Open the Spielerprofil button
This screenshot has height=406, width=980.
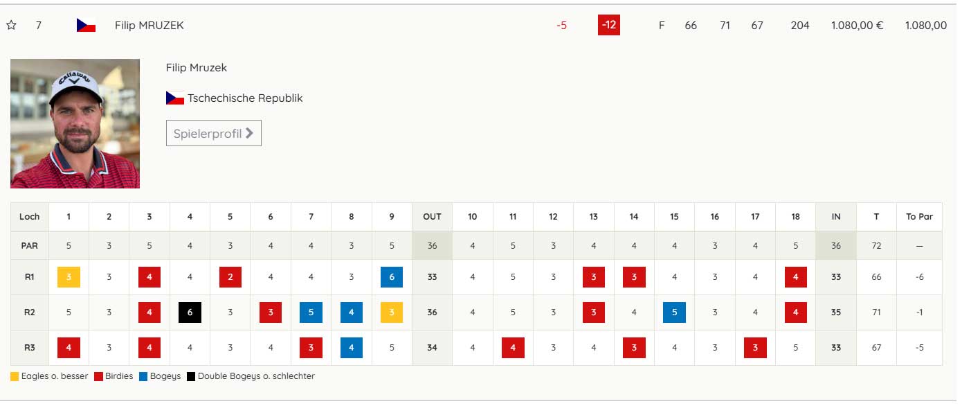[213, 134]
